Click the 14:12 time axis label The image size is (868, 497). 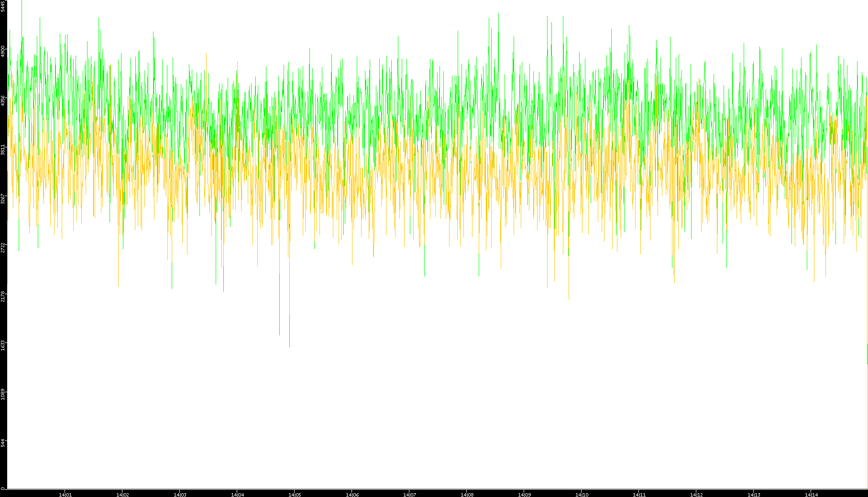(696, 495)
